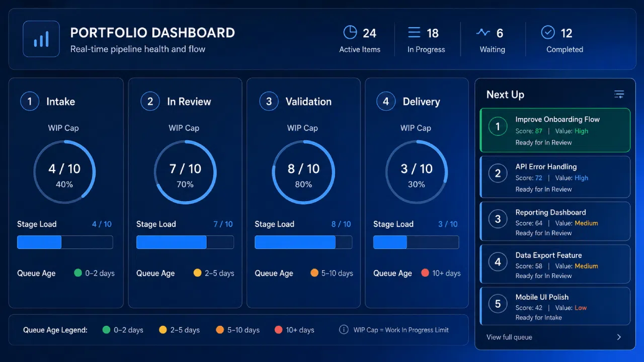This screenshot has height=362, width=644.
Task: Click the legend's green 0–2 days dot
Action: click(106, 330)
